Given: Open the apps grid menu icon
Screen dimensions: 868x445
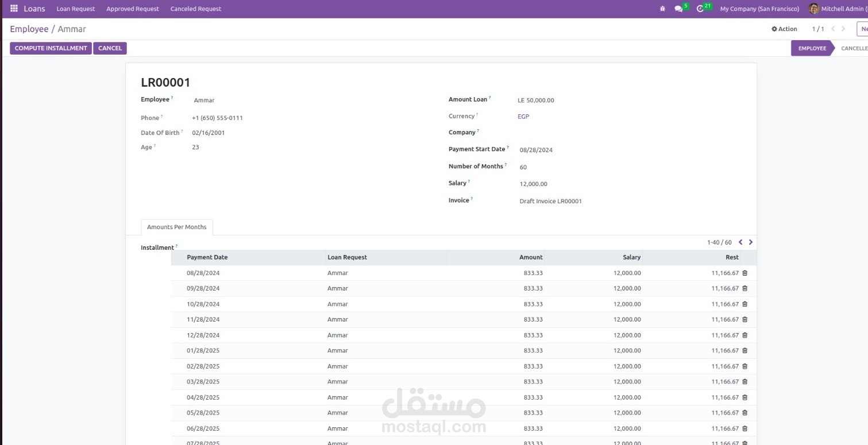Looking at the screenshot, I should 14,9.
